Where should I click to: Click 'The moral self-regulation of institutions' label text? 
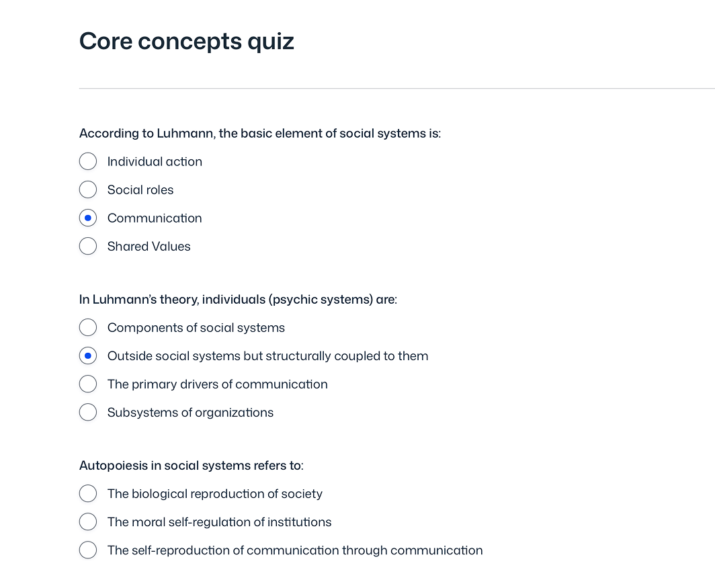[x=219, y=522]
